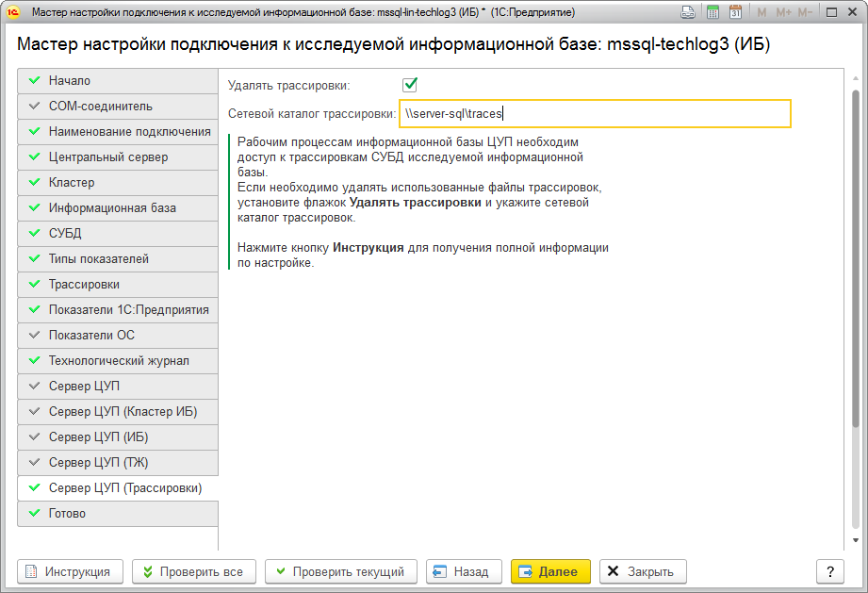Click the scrollbar up arrow
The height and width of the screenshot is (593, 868).
(856, 80)
